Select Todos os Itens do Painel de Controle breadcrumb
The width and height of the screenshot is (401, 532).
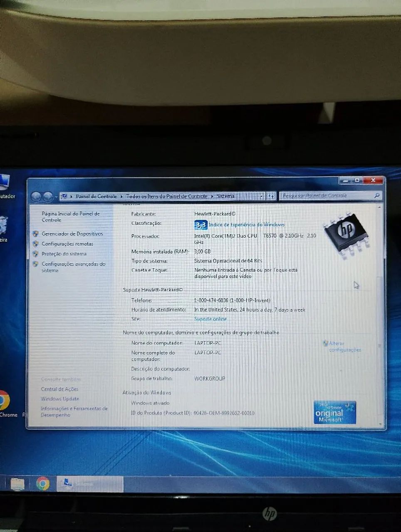tap(167, 196)
